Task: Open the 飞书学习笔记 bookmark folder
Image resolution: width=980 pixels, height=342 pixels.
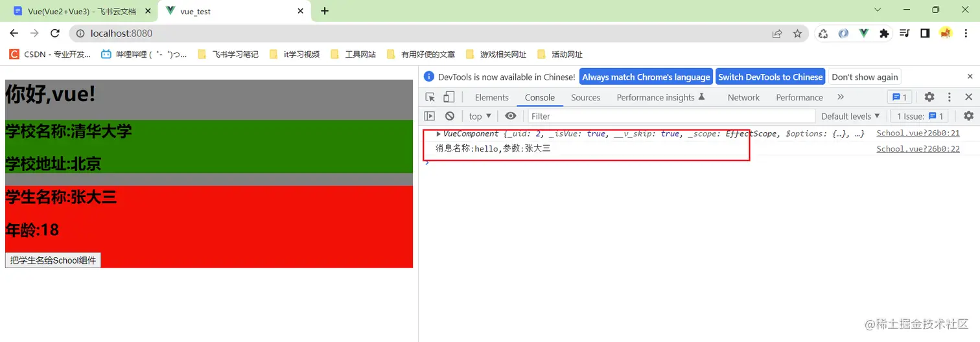Action: click(x=228, y=54)
